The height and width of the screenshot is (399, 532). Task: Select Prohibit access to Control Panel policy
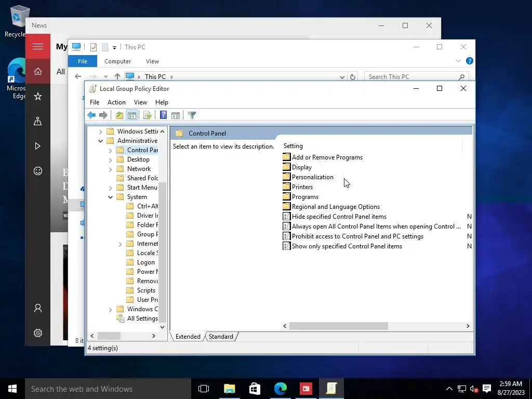pos(357,236)
